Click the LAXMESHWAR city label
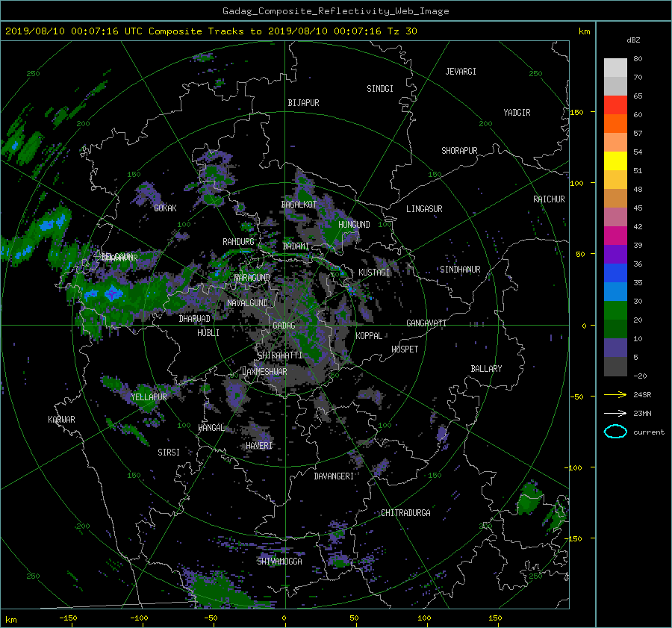672x628 pixels. click(x=264, y=372)
